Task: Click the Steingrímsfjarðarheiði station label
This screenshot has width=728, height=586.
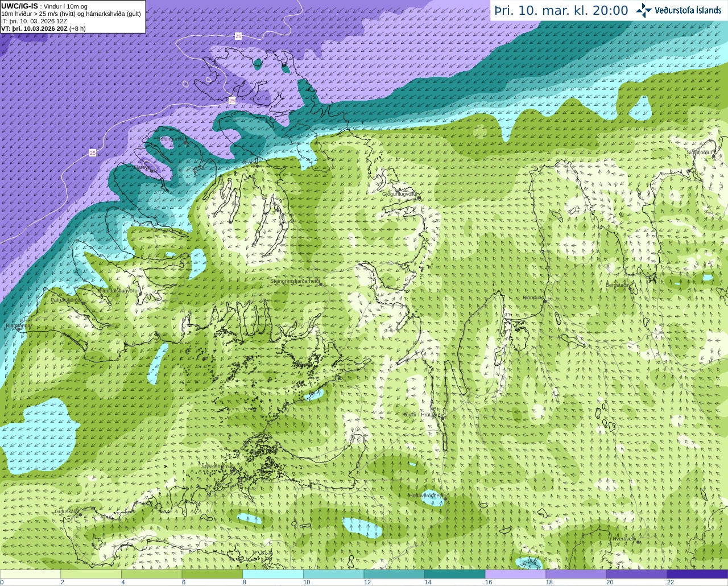Action: 295,281
